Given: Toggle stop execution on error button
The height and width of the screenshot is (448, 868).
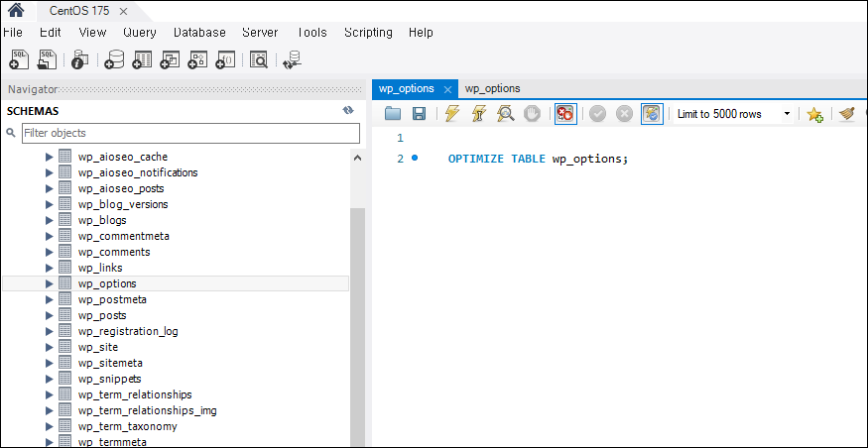Looking at the screenshot, I should (x=565, y=114).
